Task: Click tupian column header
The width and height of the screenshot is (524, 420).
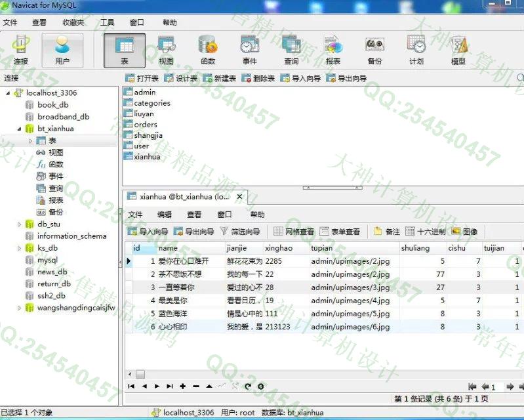Action: (x=354, y=248)
